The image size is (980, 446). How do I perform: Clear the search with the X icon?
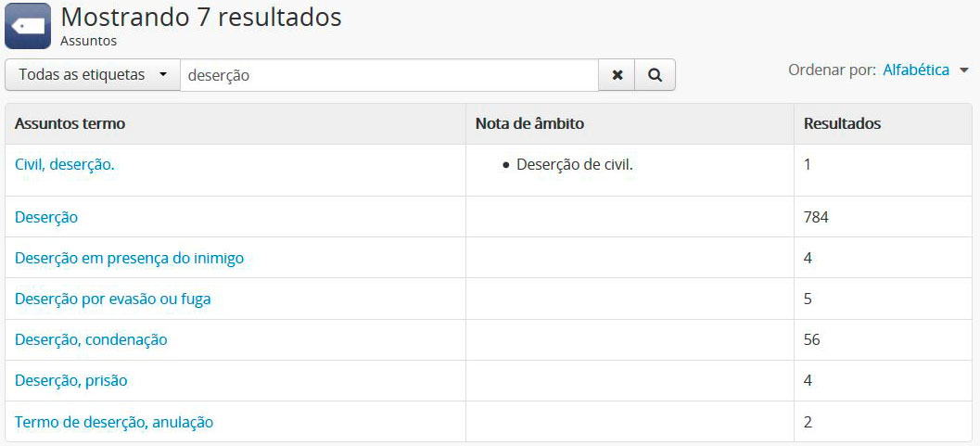click(x=617, y=75)
